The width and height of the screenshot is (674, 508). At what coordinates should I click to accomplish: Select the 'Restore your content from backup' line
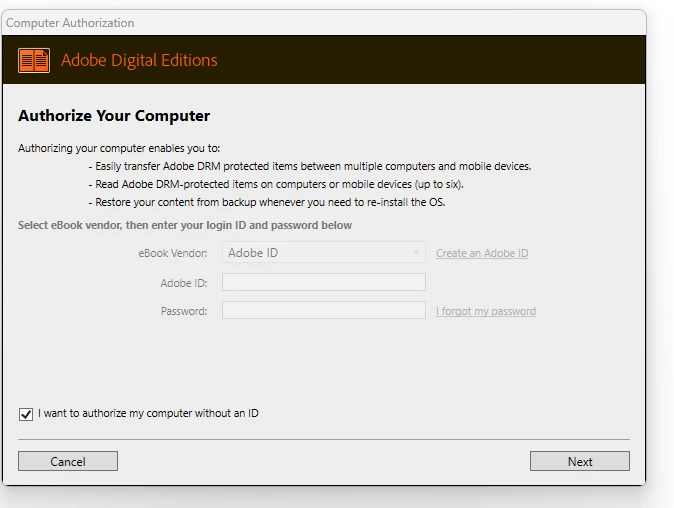[267, 202]
